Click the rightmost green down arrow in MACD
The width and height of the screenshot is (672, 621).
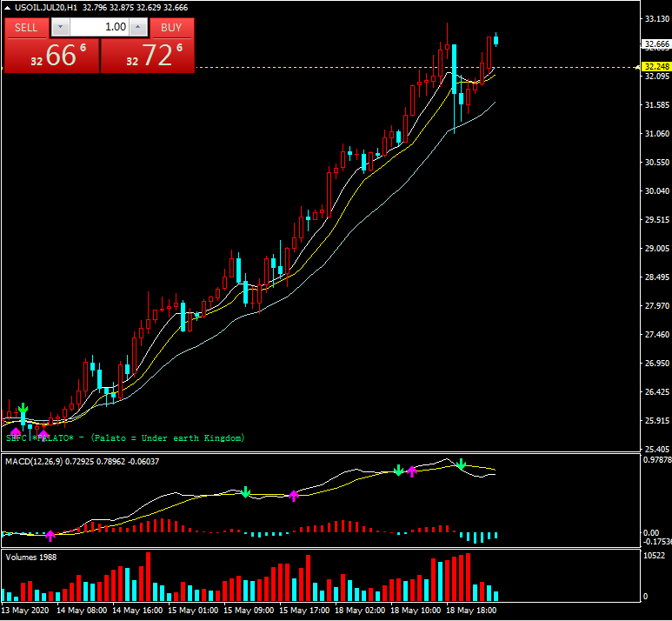click(x=462, y=464)
